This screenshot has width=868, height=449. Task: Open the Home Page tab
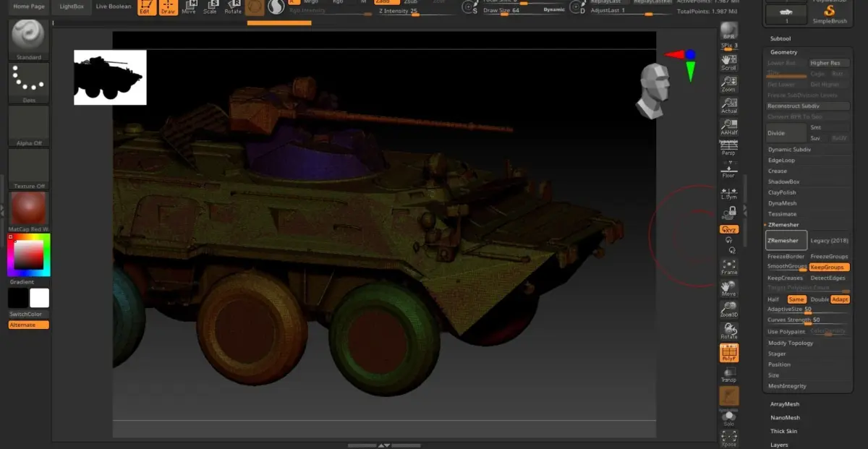click(29, 6)
